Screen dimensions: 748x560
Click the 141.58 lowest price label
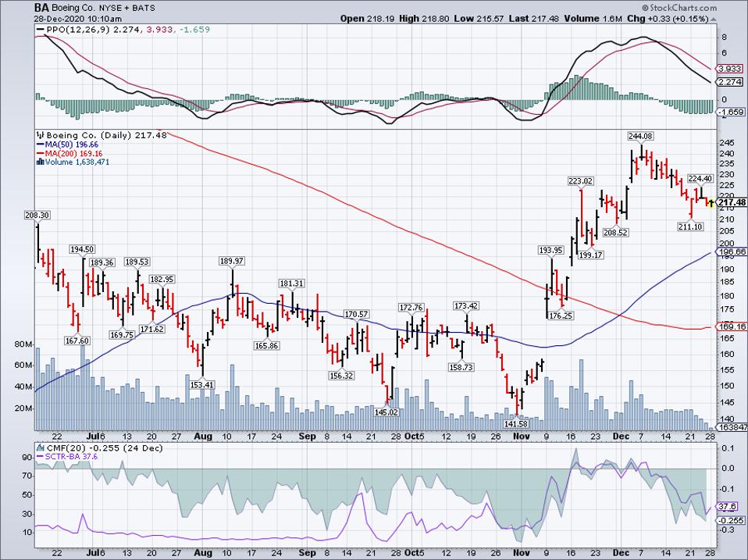517,424
